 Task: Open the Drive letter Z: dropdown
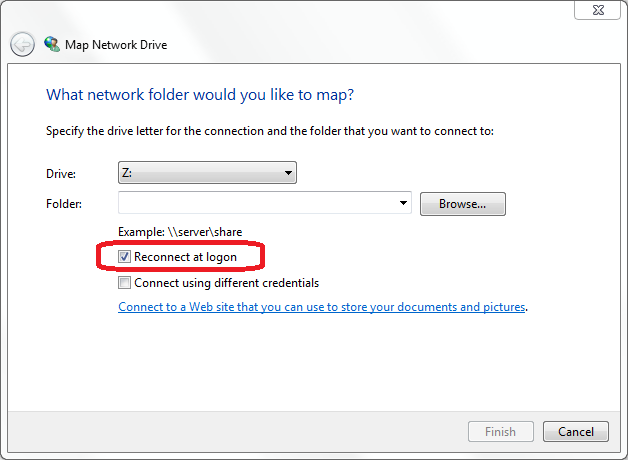[x=207, y=173]
